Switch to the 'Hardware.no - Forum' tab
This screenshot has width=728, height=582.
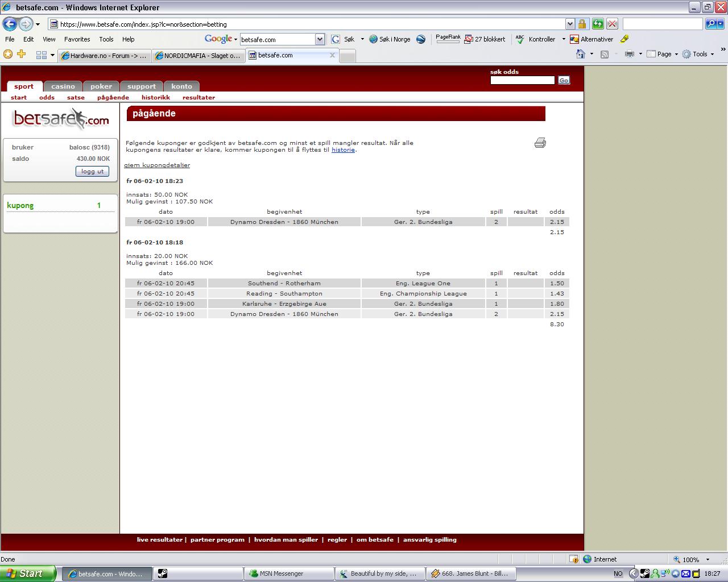coord(104,55)
